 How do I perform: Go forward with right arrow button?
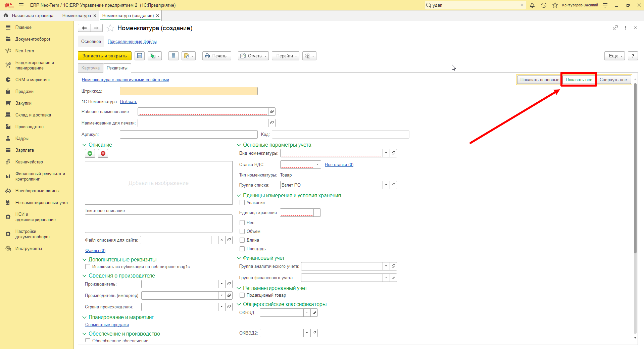96,28
